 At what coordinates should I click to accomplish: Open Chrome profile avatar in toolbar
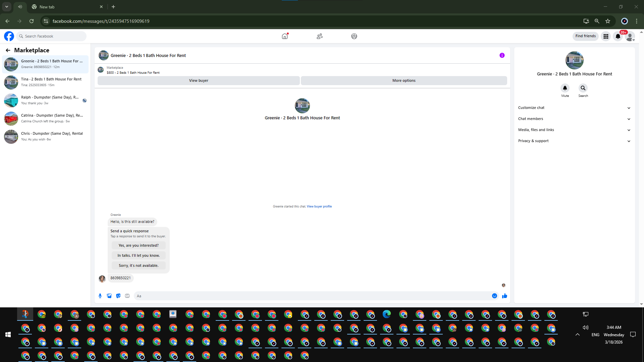click(625, 21)
